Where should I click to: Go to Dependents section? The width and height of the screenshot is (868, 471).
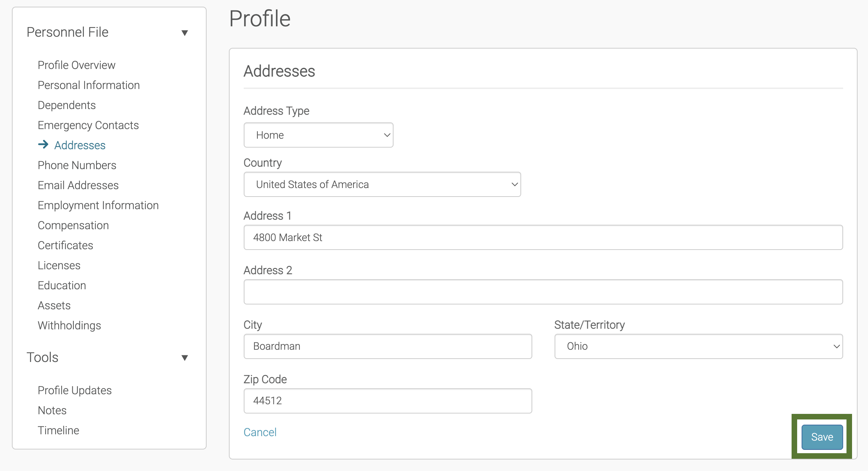(67, 105)
